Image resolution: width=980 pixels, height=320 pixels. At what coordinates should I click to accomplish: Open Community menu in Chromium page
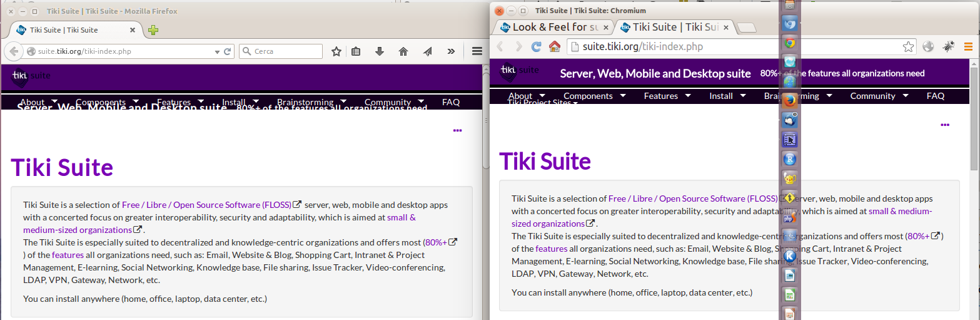pos(879,96)
